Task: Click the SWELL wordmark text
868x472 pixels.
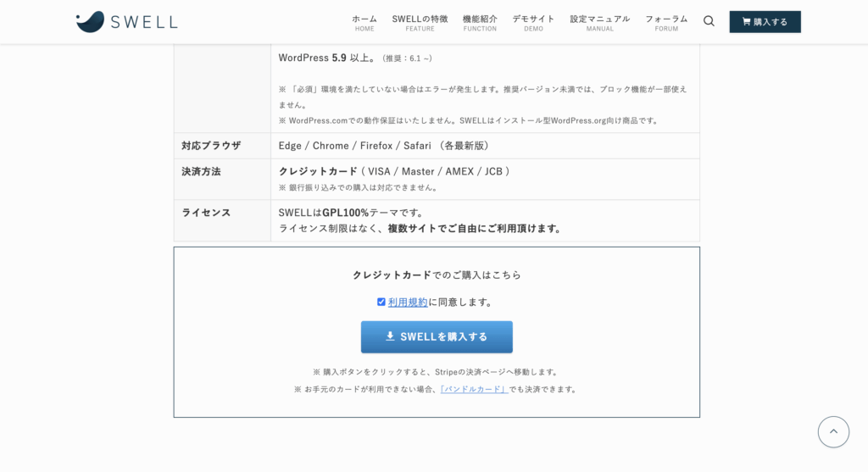Action: coord(142,22)
